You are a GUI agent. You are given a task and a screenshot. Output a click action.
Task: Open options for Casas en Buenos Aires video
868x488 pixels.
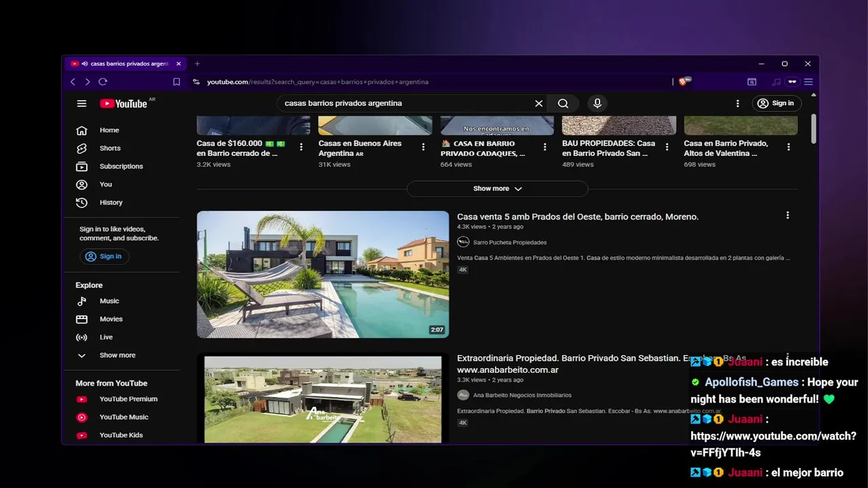(423, 147)
